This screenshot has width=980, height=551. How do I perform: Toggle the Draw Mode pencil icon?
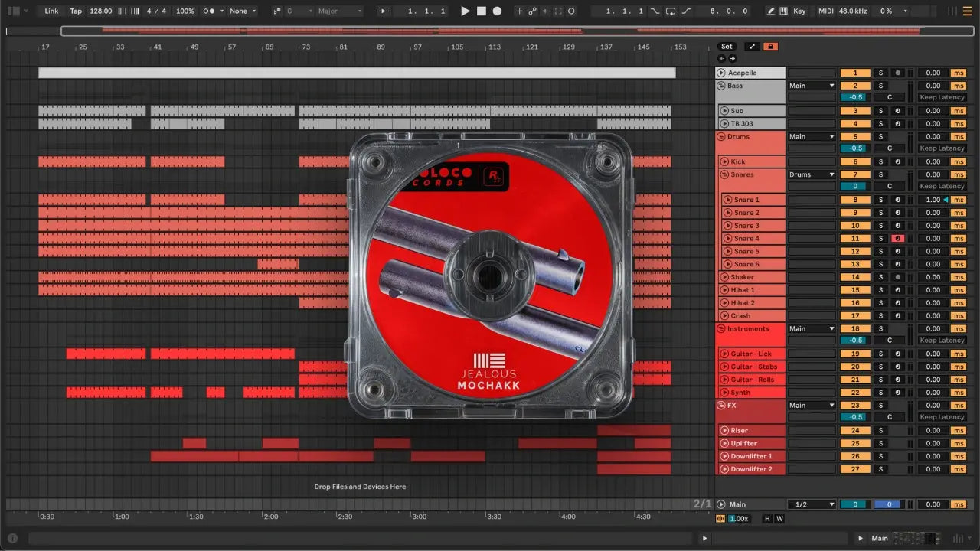point(771,11)
